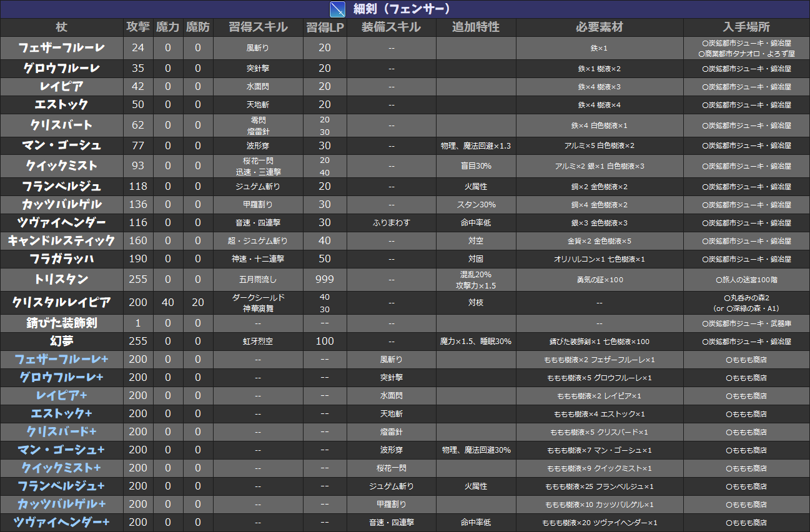Click the 幻夢 weapon name cell
Screen dimensions: 810x532
pyautogui.click(x=61, y=342)
